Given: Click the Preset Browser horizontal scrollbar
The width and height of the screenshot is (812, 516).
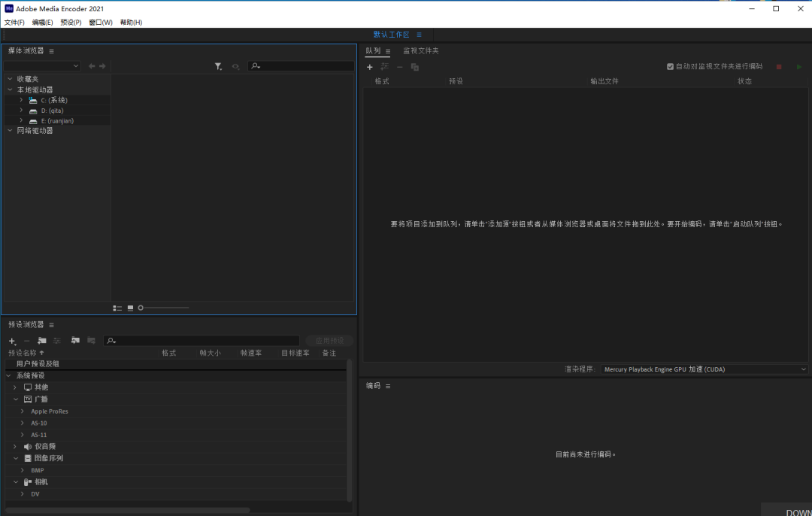Looking at the screenshot, I should 127,510.
